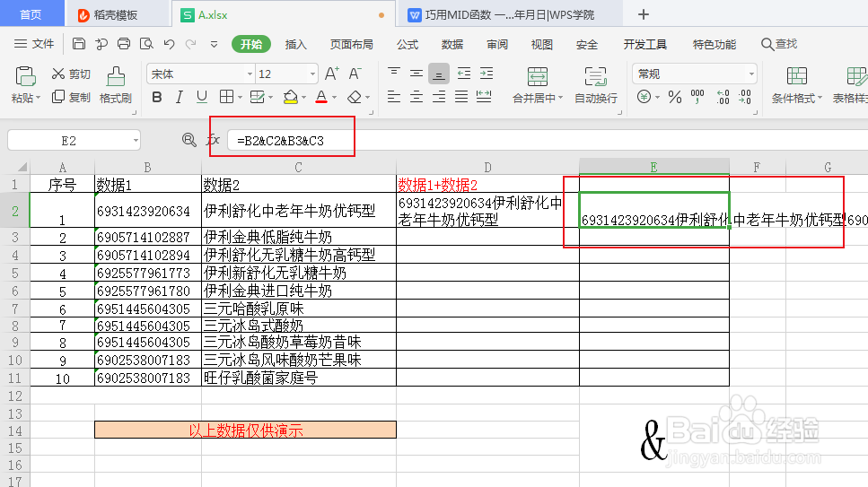The height and width of the screenshot is (487, 868).
Task: Toggle Underline formatting
Action: tap(201, 98)
